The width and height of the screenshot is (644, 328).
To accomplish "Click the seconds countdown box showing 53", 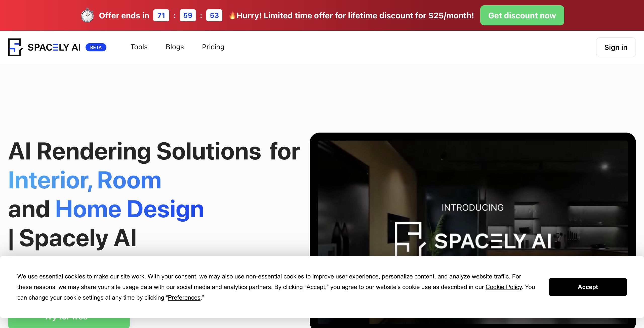I will coord(214,15).
